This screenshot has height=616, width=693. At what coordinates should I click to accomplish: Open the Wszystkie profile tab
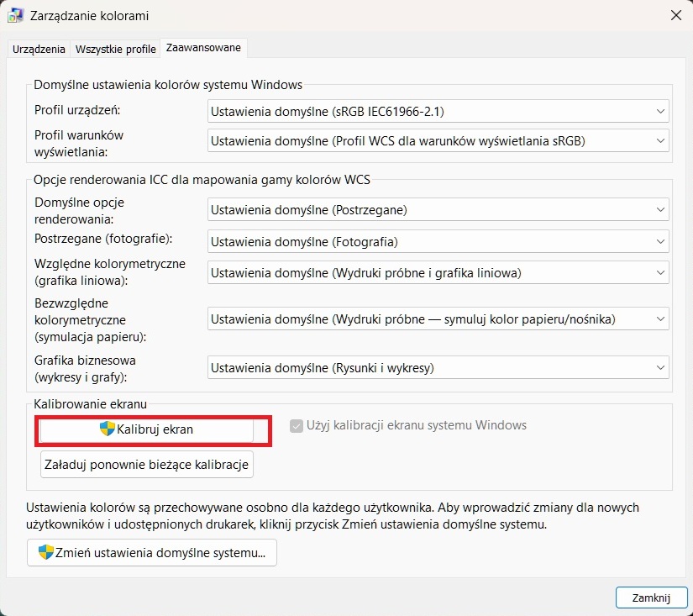(116, 49)
